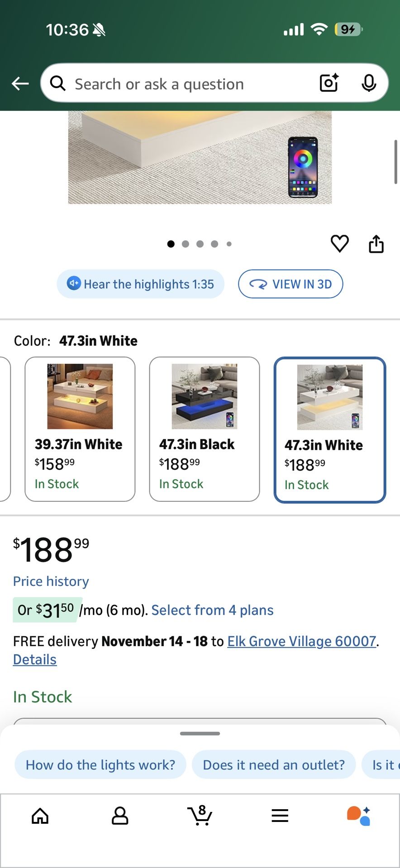This screenshot has height=868, width=400.
Task: Open hamburger menu tab
Action: coord(280,816)
